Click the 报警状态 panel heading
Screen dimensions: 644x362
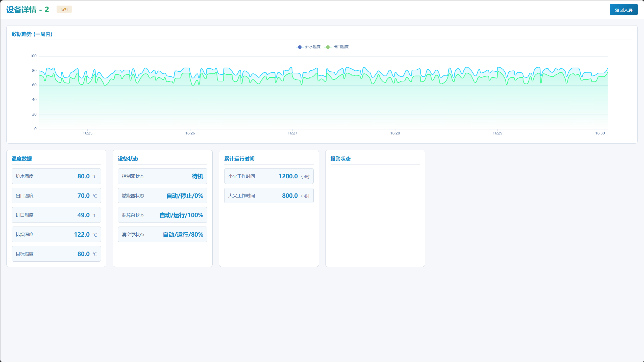click(340, 159)
